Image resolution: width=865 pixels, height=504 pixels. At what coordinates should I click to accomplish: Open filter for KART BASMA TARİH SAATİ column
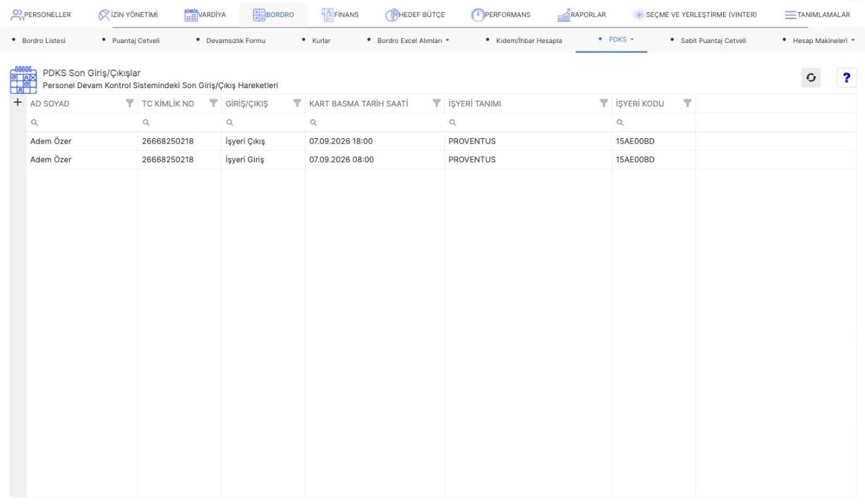click(436, 104)
